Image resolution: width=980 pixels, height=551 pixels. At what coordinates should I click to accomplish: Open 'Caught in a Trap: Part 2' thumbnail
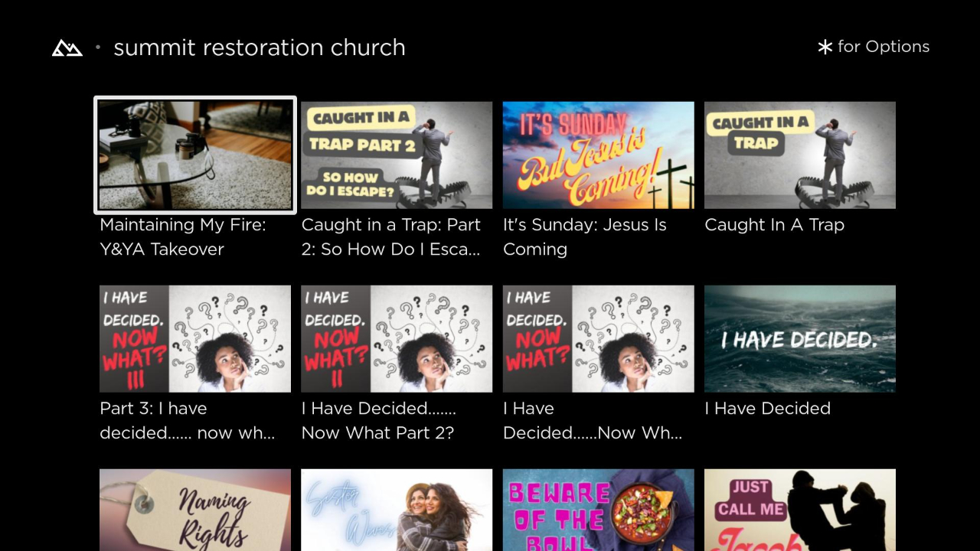tap(397, 155)
